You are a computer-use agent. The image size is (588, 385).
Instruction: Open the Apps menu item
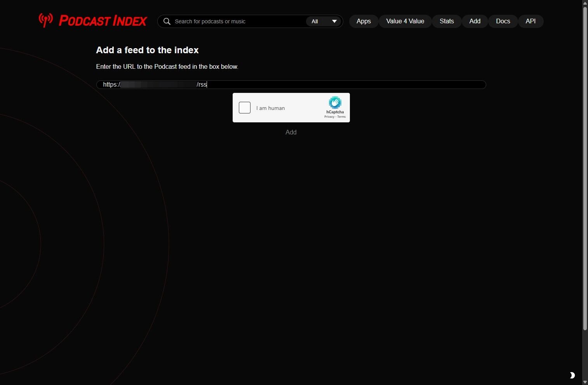364,21
